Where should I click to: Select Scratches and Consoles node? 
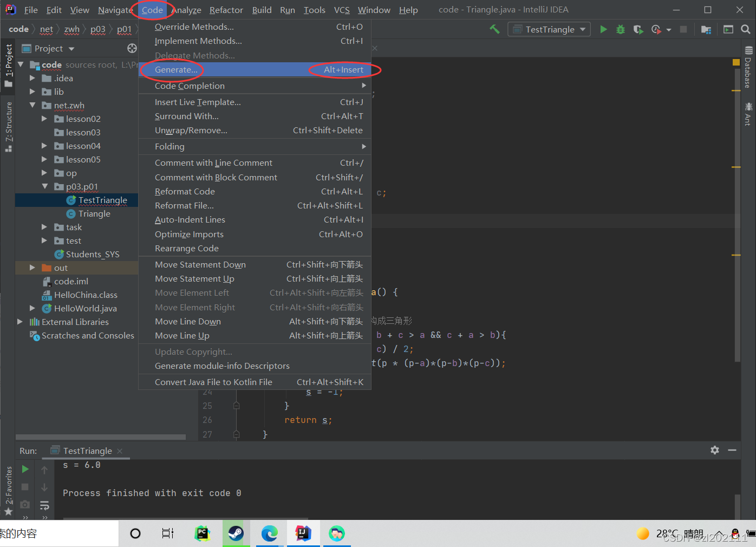pos(88,335)
